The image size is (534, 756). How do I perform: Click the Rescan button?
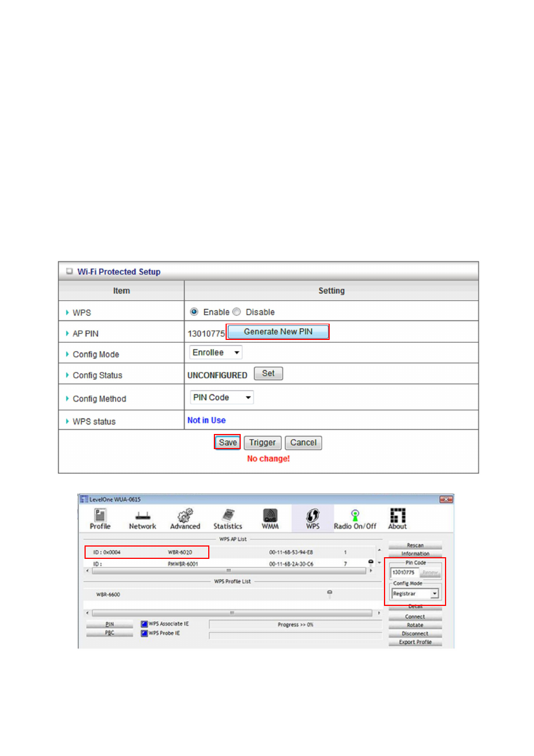pos(415,545)
